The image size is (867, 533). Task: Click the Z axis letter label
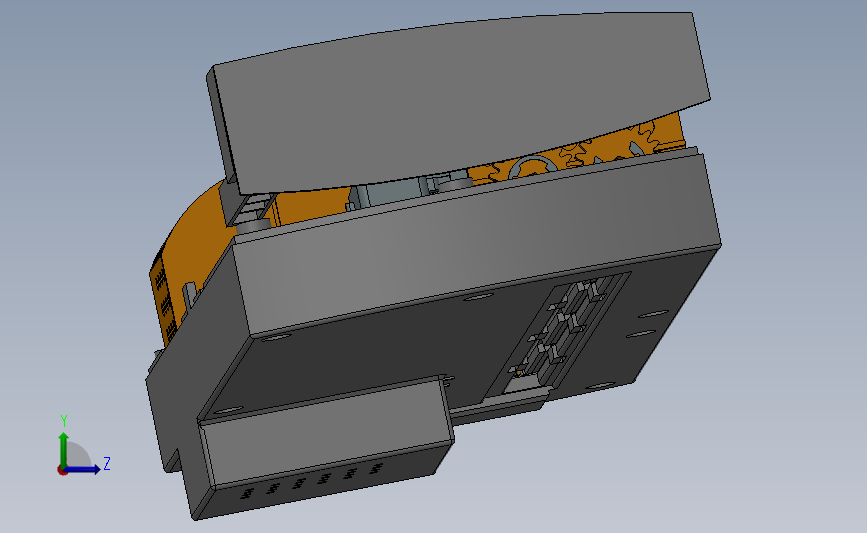107,463
